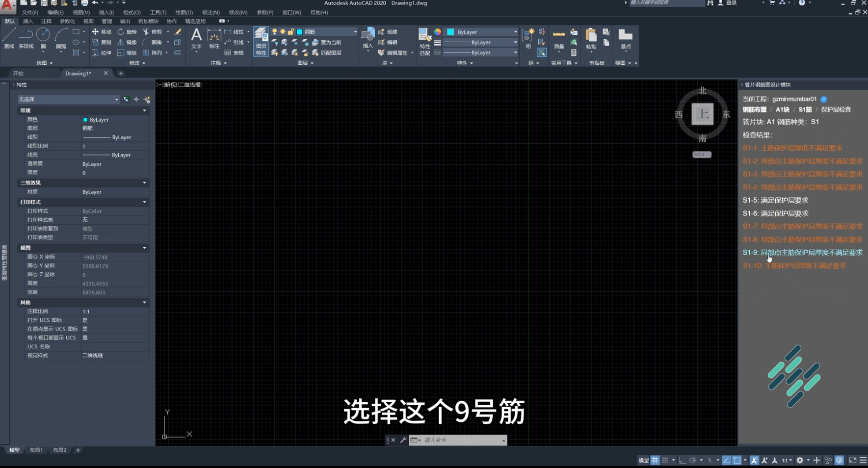Screen dimensions: 868x468
Task: Select result S1-5 满足保护层要求
Action: point(775,200)
